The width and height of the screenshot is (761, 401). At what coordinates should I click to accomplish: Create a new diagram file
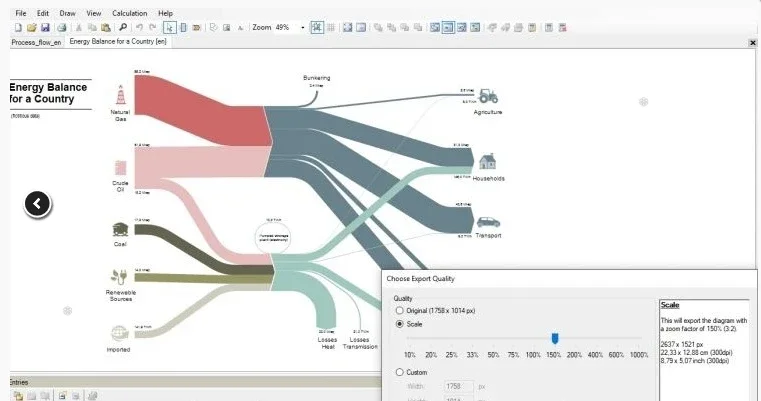pos(18,28)
